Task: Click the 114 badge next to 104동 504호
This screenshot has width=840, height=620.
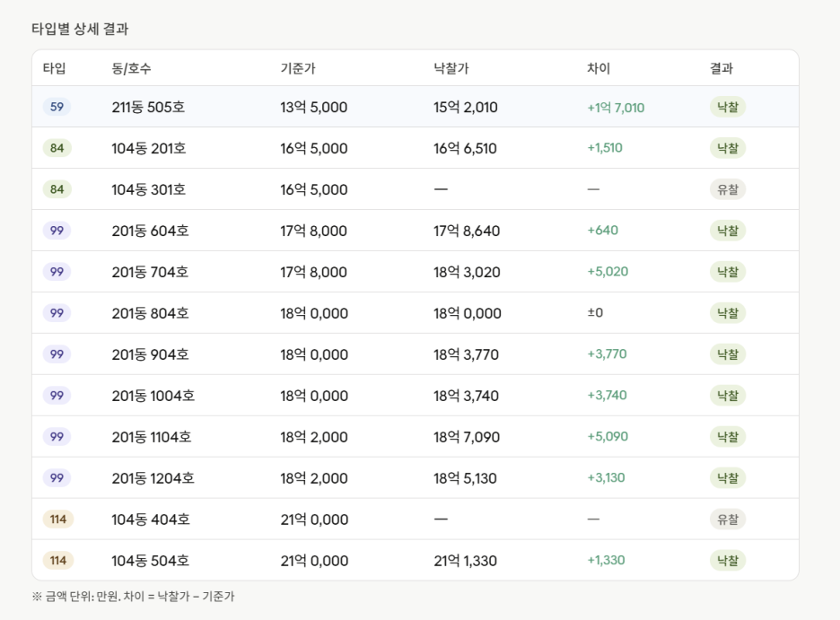Action: (x=57, y=560)
